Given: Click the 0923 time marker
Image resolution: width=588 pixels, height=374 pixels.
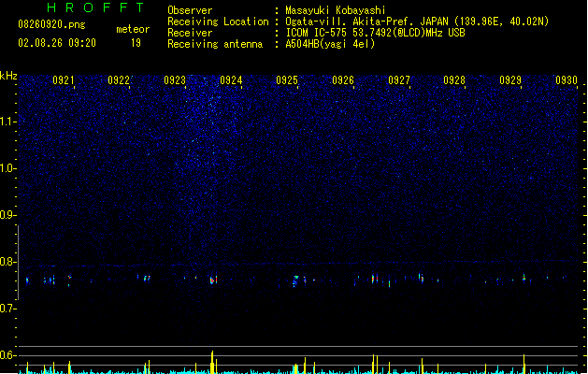Looking at the screenshot, I should pyautogui.click(x=175, y=80).
